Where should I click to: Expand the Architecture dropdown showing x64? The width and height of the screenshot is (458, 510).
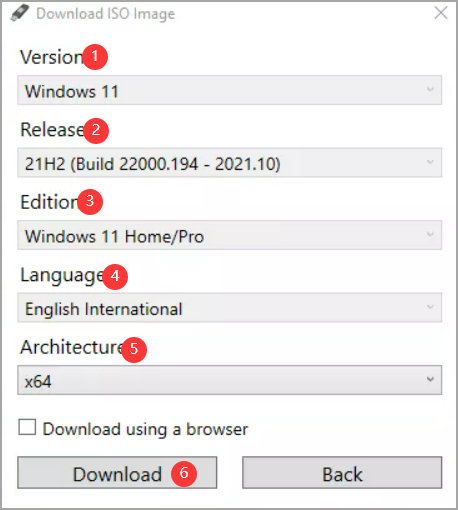230,380
